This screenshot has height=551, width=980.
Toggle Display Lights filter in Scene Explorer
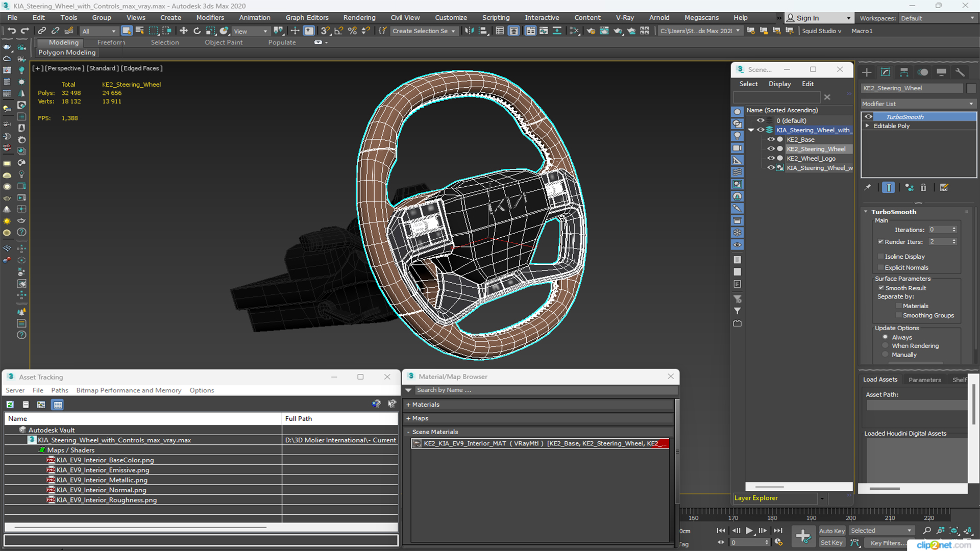click(737, 136)
